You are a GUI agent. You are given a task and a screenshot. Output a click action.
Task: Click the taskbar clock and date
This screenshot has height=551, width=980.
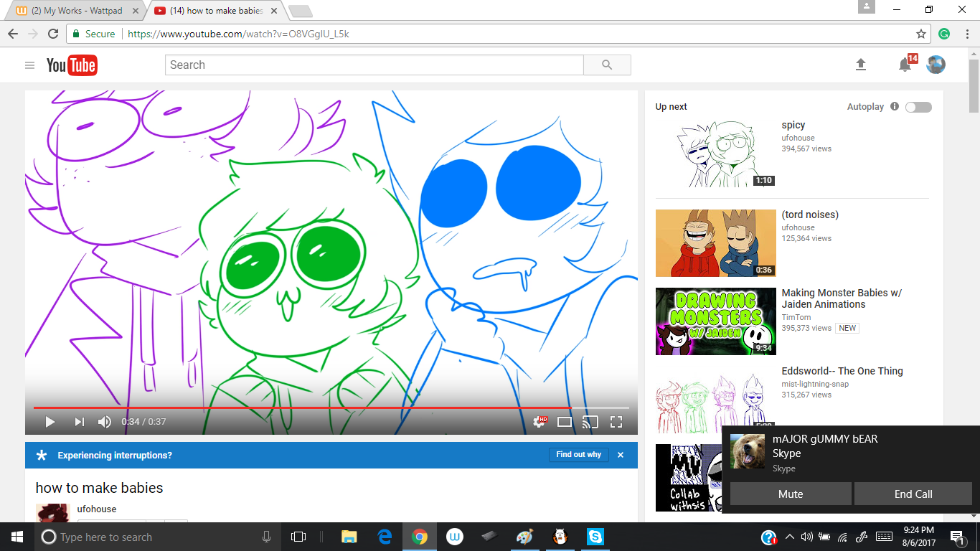pyautogui.click(x=920, y=537)
